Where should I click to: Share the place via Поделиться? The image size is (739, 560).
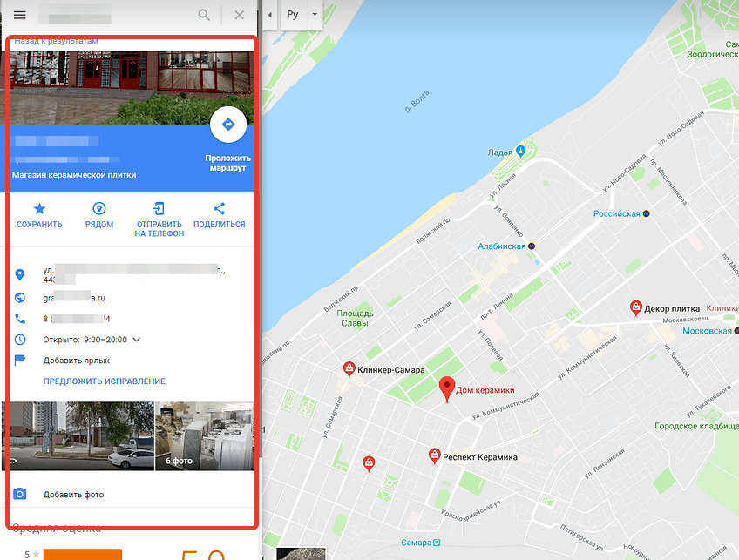219,215
